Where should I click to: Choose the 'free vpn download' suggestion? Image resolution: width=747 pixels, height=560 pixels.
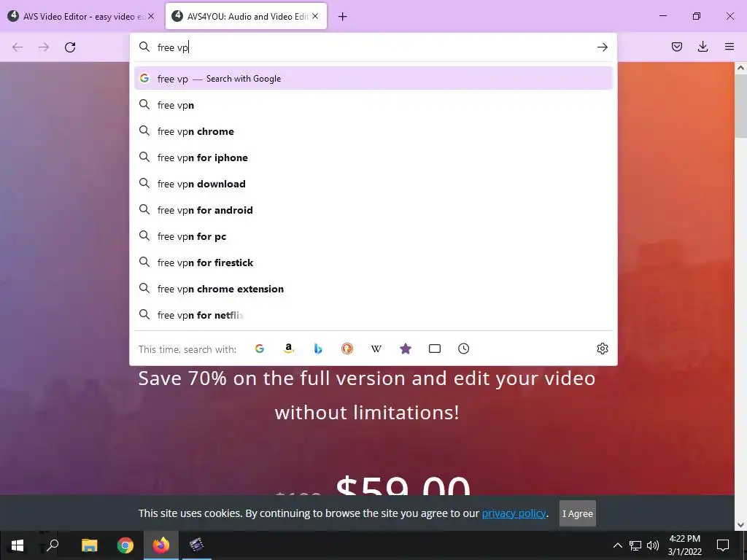click(x=373, y=184)
